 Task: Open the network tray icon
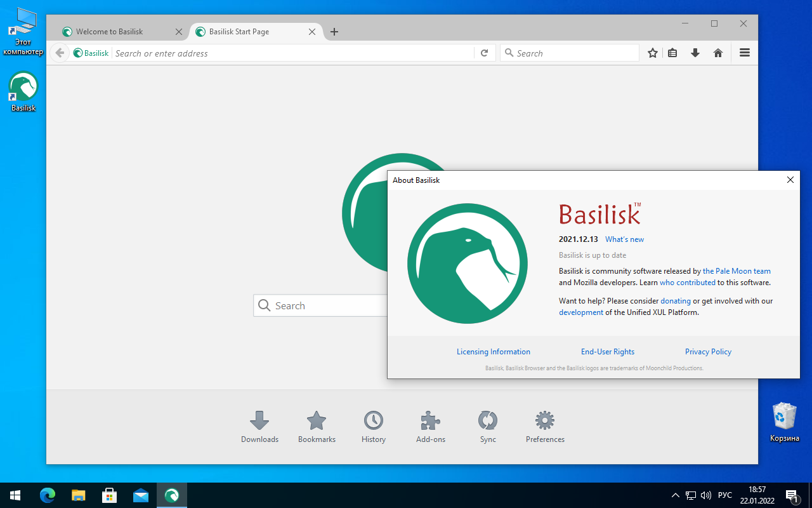pos(691,495)
